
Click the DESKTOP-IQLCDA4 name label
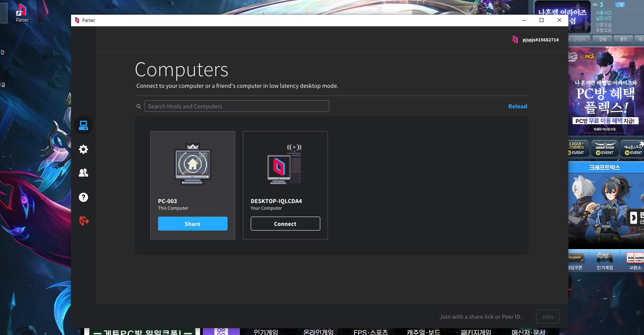(276, 201)
